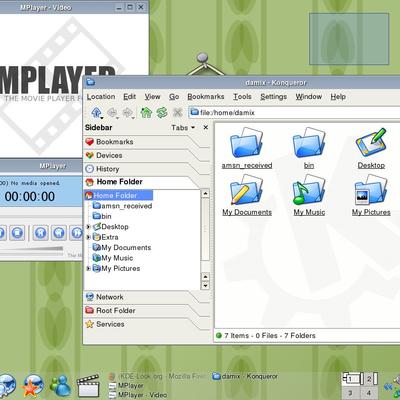Screen dimensions: 400x400
Task: Open the View menu
Action: pos(152,97)
